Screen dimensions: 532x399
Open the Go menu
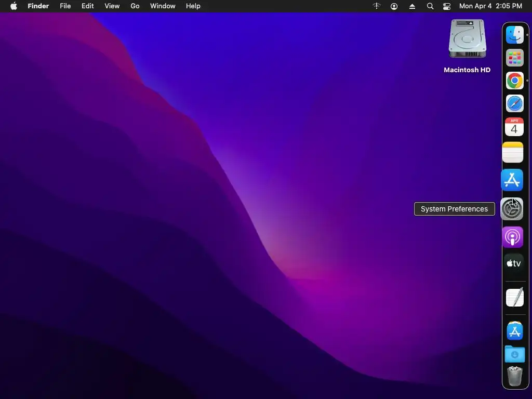135,6
